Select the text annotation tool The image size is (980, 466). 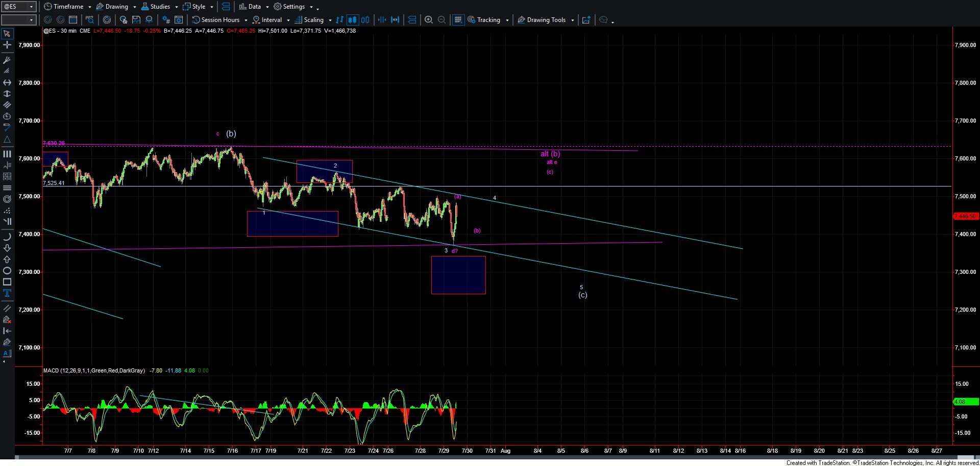[x=7, y=293]
